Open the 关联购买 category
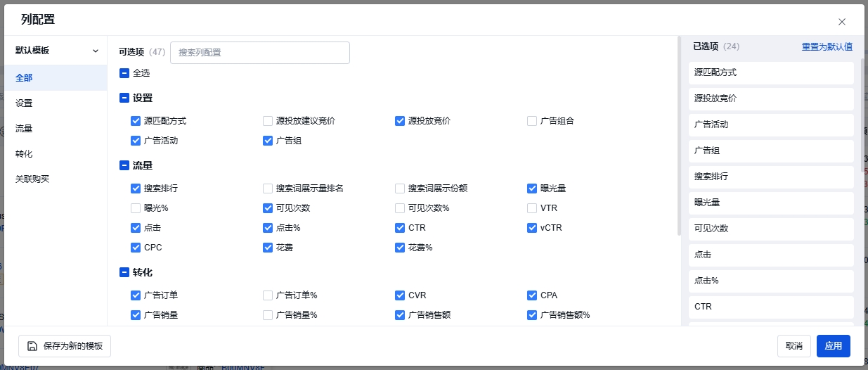The width and height of the screenshot is (868, 370). click(x=32, y=179)
